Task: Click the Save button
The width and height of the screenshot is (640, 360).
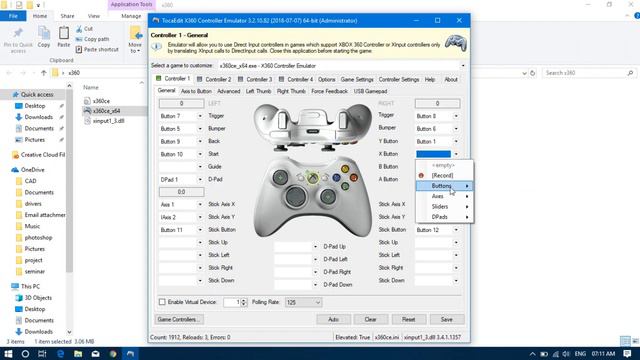Action: [x=447, y=320]
